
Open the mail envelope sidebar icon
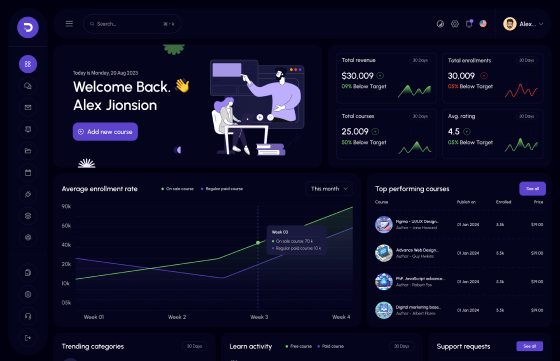[28, 107]
